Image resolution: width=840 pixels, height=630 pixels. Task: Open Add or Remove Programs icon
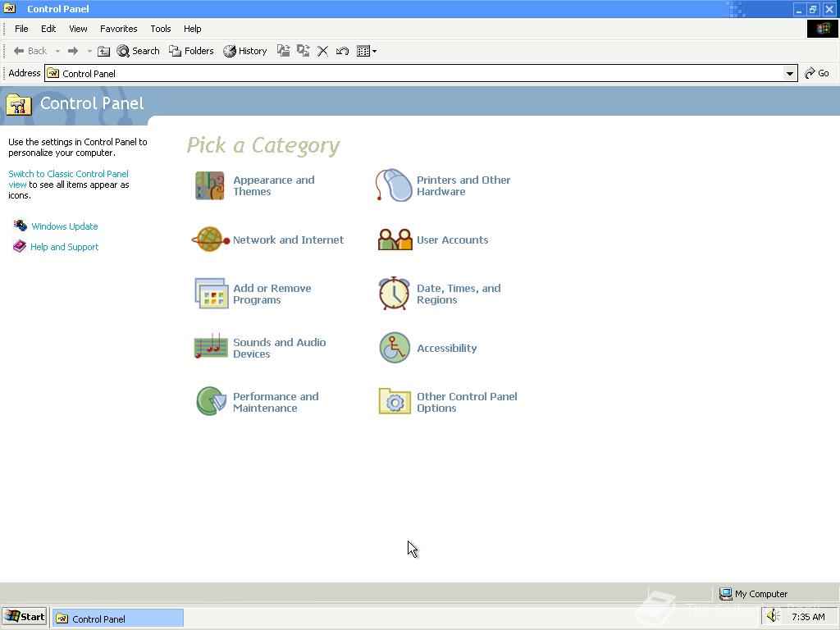[211, 293]
